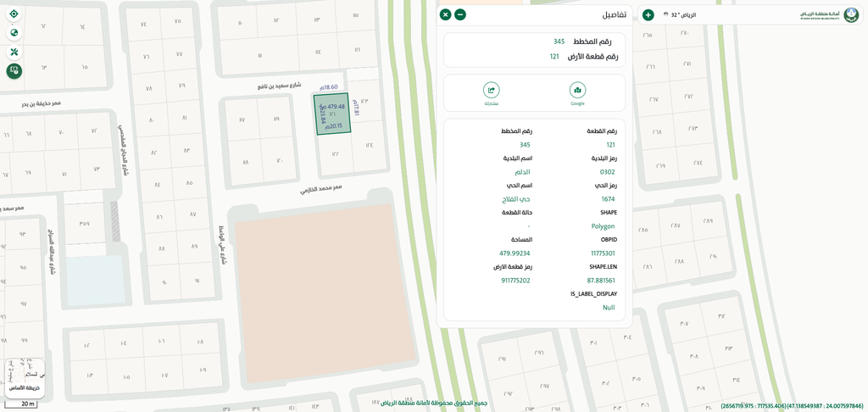Close the details panel with X button

pos(445,14)
